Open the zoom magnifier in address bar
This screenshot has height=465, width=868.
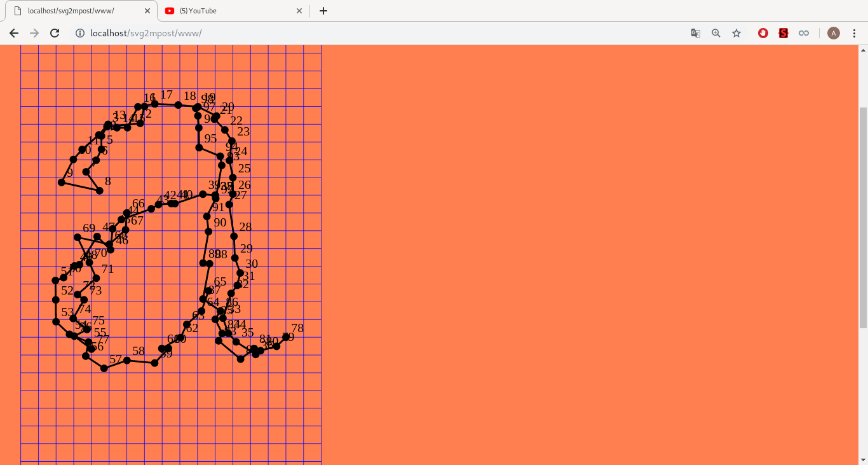[x=716, y=33]
